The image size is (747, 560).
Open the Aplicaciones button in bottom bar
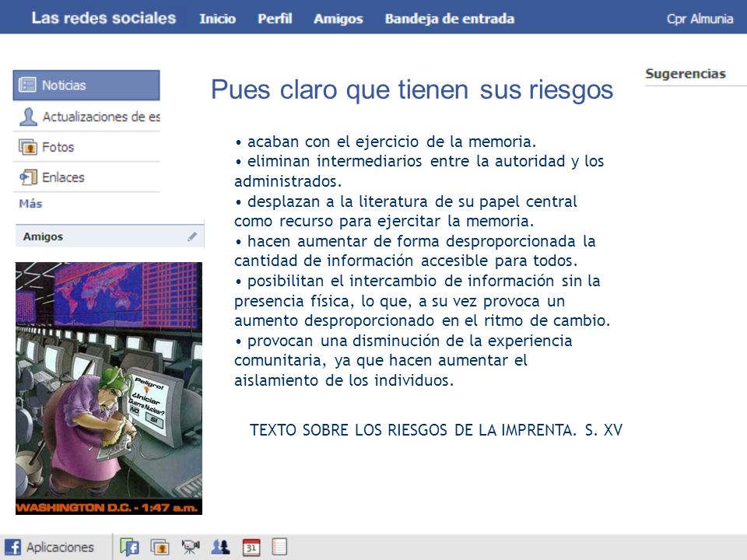coord(50,547)
